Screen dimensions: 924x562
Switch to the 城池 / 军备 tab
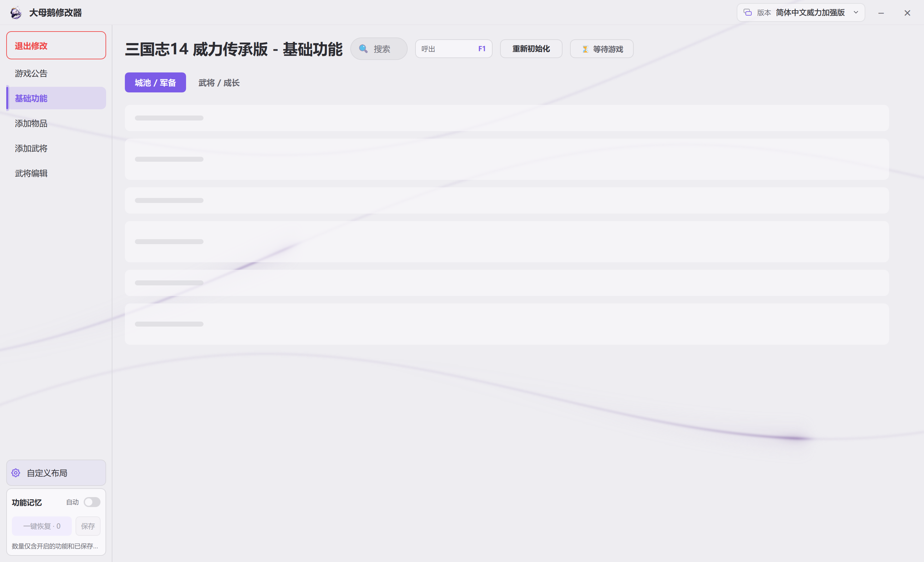click(x=155, y=82)
